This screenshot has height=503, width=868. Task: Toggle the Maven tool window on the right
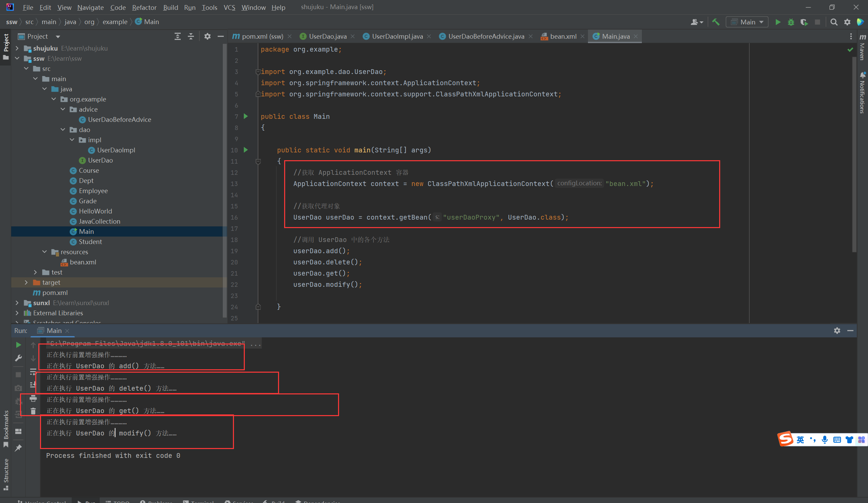pyautogui.click(x=862, y=48)
